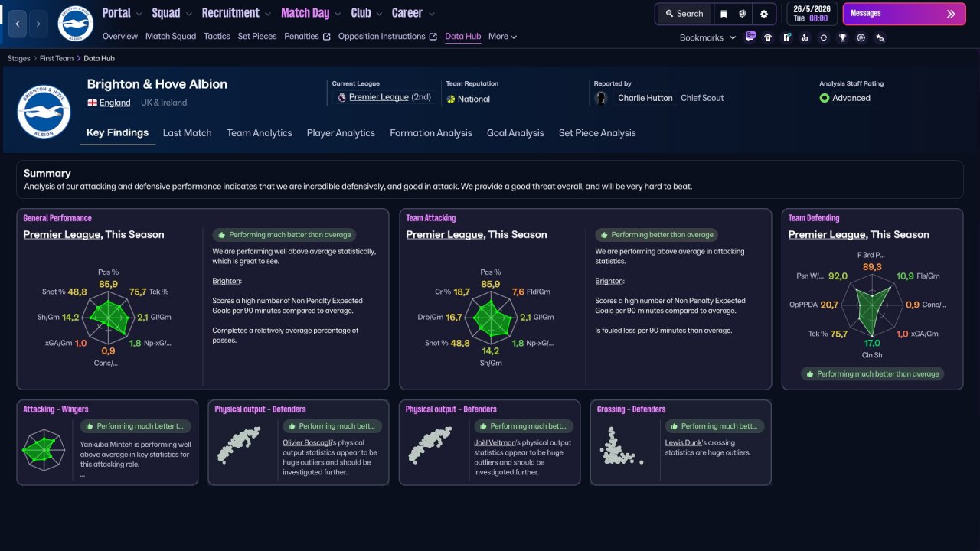The image size is (980, 551).
Task: Open the Penalties external link icon
Action: 327,37
